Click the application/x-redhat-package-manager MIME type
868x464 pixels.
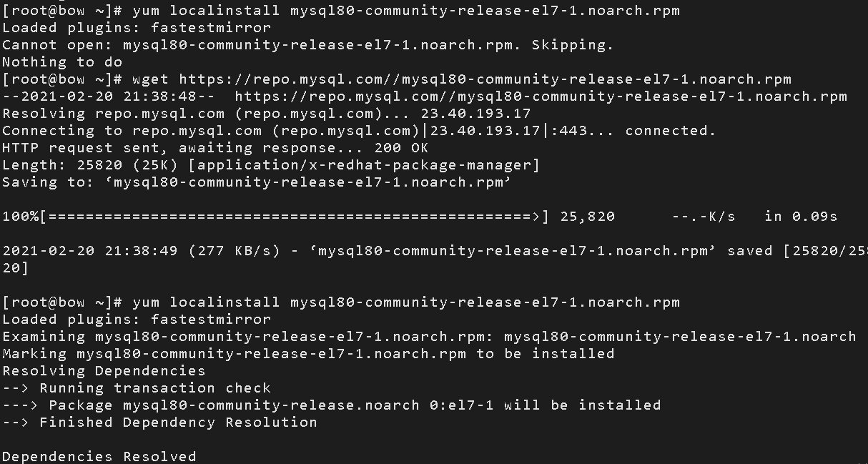(363, 165)
